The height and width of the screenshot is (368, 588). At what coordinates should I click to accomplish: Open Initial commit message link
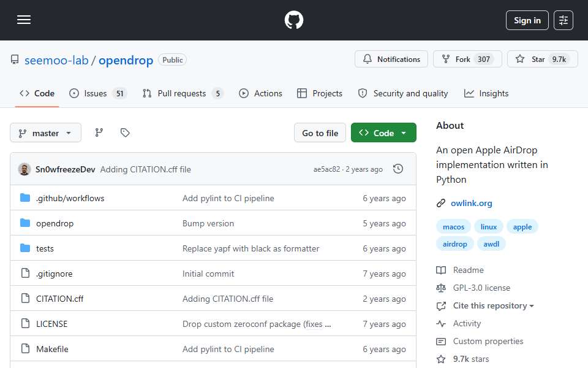208,274
